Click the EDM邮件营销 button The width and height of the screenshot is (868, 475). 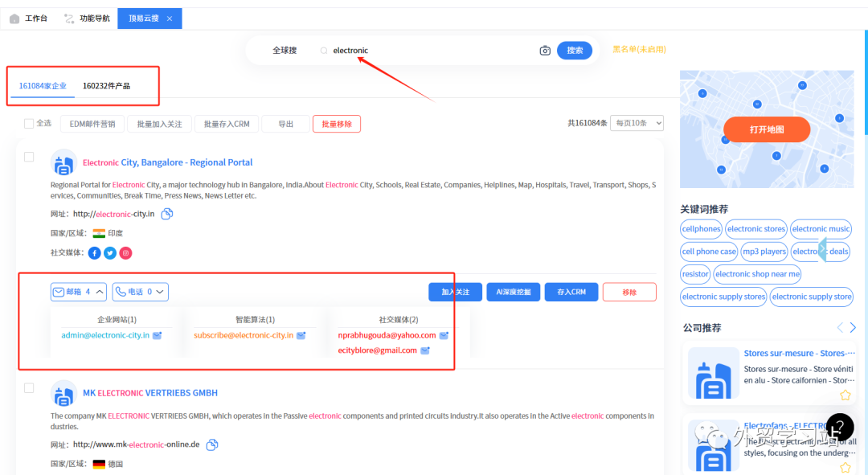(92, 124)
